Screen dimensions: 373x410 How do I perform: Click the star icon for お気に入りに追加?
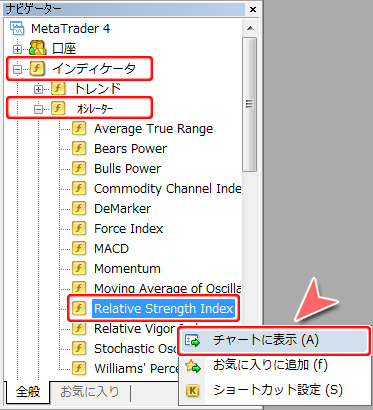[193, 366]
